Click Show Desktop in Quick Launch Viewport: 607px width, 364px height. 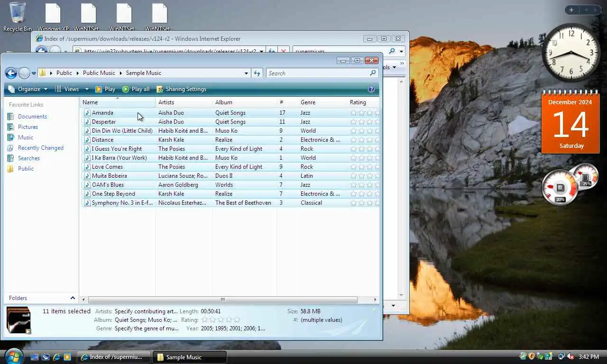point(35,357)
